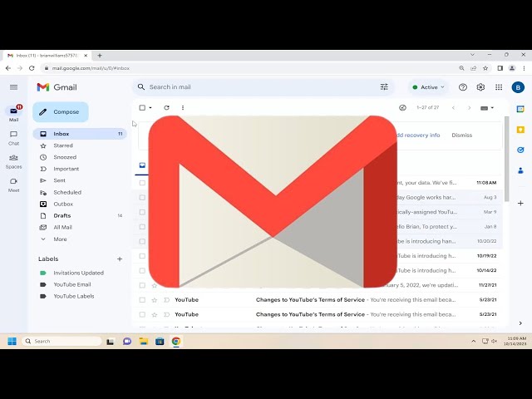The image size is (532, 399).
Task: Open the Support help icon
Action: pos(463,87)
